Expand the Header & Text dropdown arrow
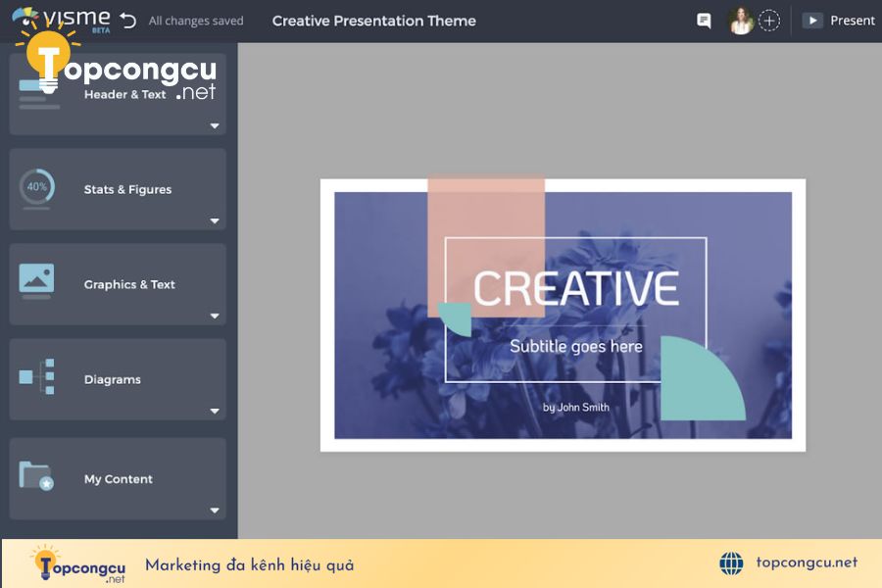This screenshot has width=882, height=588. 215,125
